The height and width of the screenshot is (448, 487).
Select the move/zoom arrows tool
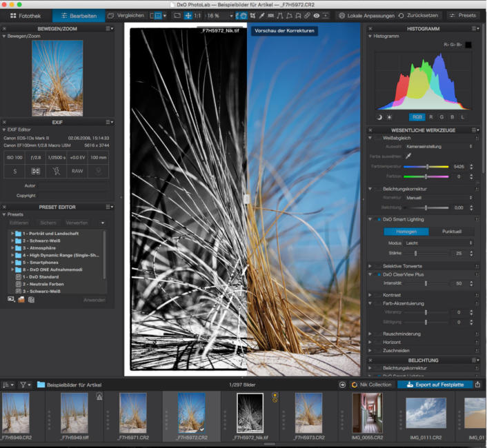click(188, 16)
